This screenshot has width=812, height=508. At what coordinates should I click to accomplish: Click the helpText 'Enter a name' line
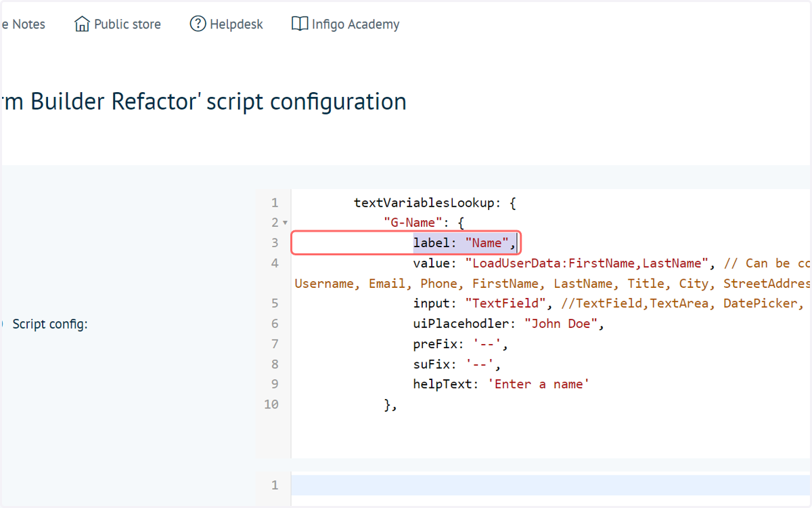pos(501,384)
